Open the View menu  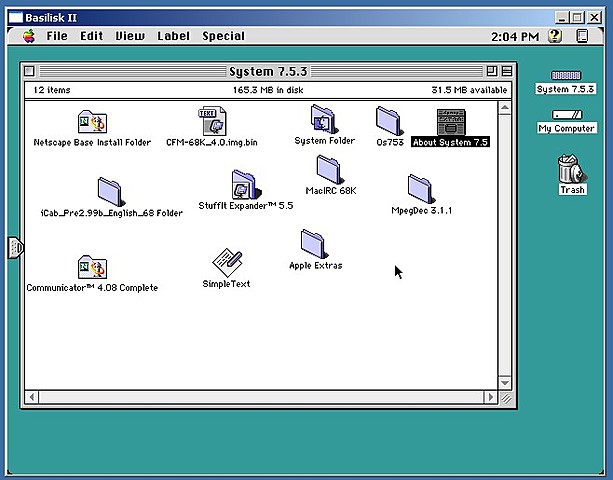coord(130,36)
